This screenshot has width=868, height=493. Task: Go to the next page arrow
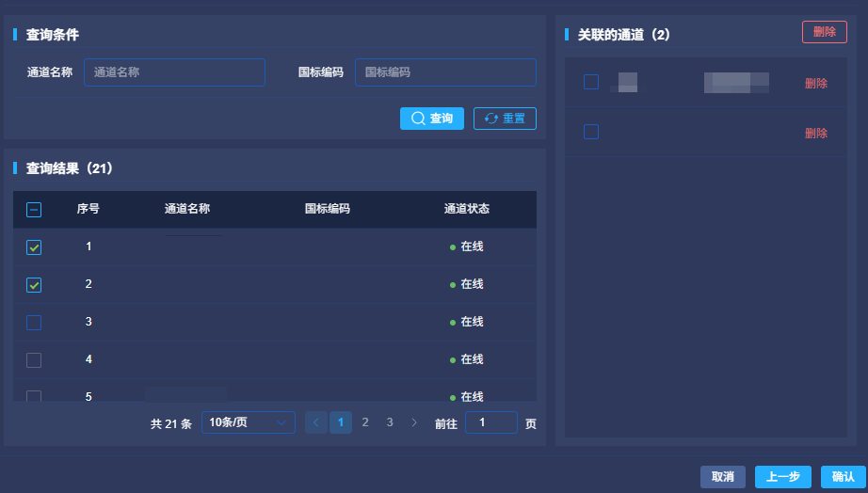414,422
